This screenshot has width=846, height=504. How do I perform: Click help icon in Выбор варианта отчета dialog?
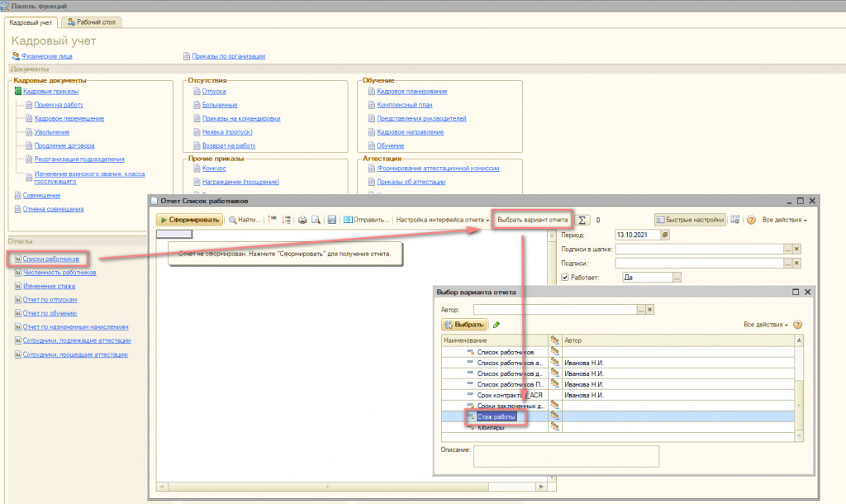797,325
